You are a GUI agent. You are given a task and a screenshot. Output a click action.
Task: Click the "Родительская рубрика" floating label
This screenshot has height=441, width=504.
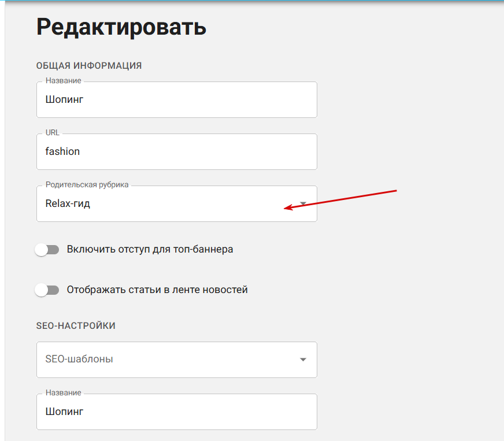coord(87,184)
